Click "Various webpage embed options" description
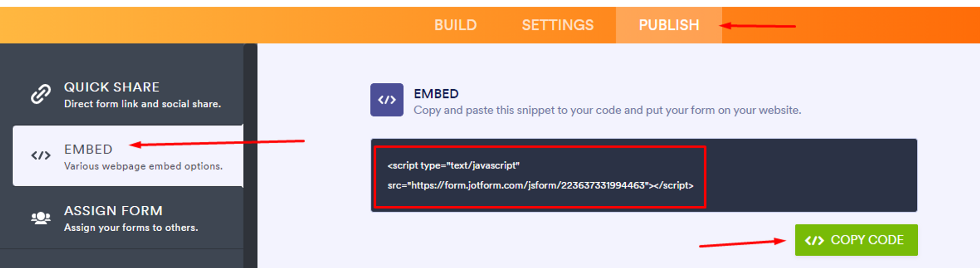This screenshot has height=268, width=980. coord(143,166)
